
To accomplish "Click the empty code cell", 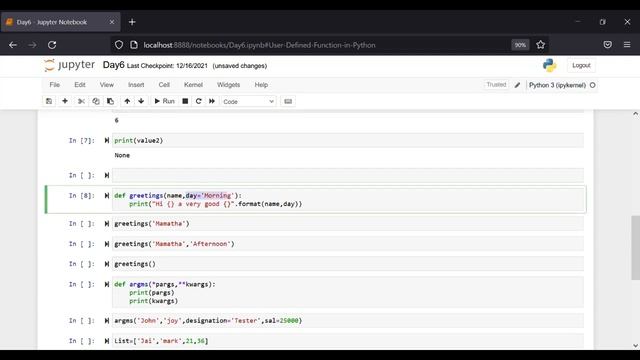I will pos(348,176).
